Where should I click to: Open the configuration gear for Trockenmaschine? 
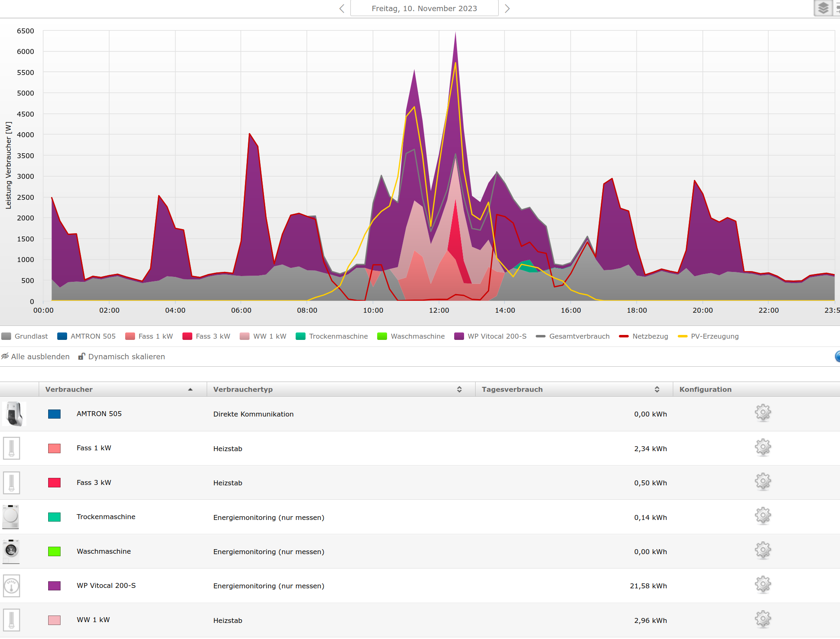(763, 516)
